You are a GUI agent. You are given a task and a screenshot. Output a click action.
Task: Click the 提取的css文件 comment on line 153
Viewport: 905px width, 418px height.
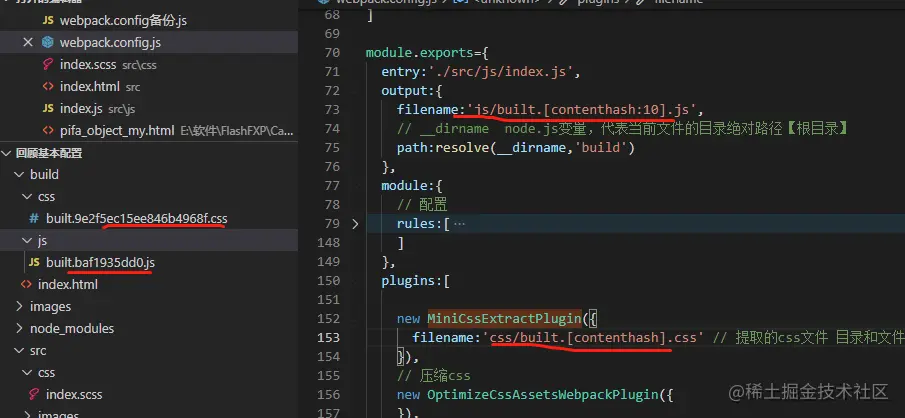(x=809, y=337)
